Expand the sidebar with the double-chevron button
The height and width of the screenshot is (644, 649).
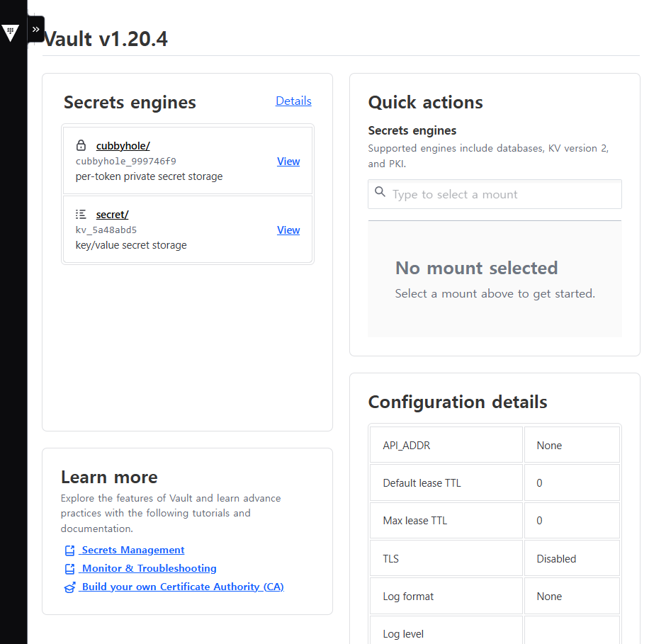[x=36, y=29]
